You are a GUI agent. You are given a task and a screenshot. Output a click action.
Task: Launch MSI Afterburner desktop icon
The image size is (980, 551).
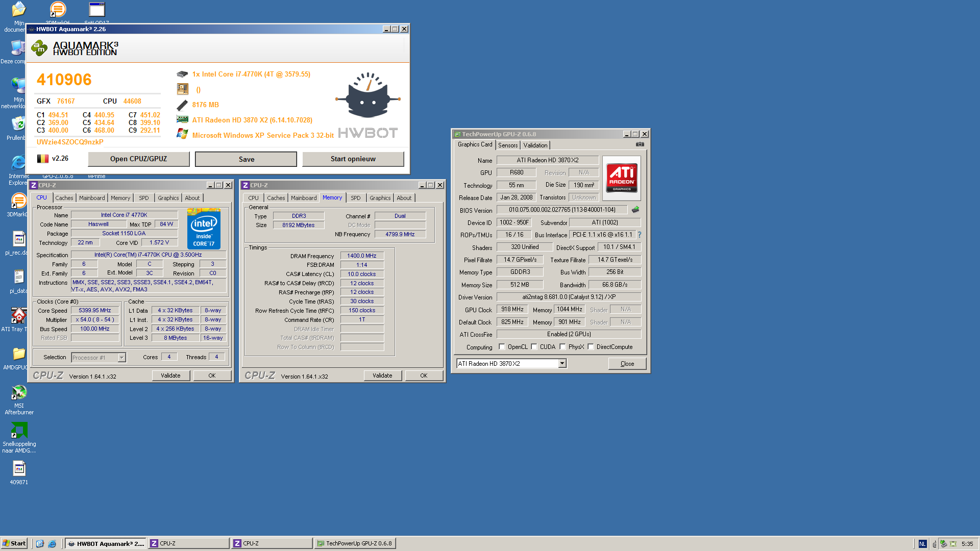click(x=19, y=392)
